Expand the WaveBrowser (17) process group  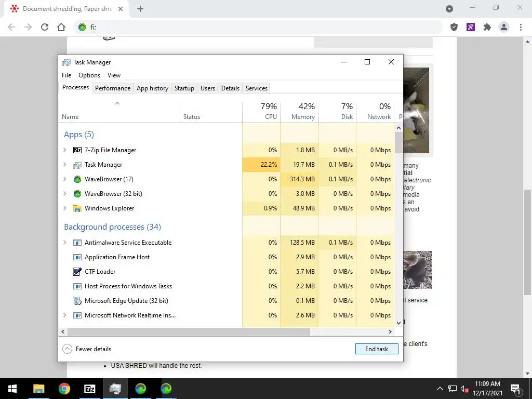(65, 179)
